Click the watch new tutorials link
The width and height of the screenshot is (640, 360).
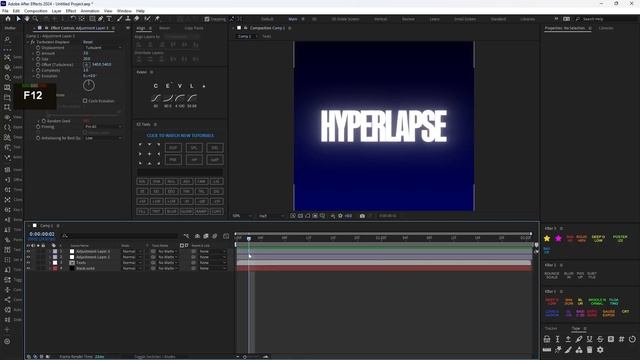point(180,136)
